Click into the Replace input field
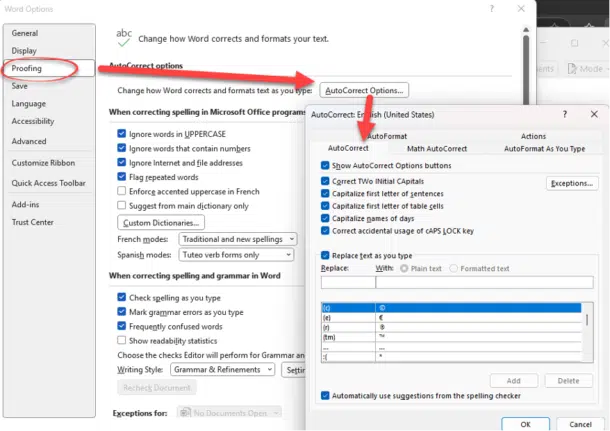610x431 pixels. pos(348,282)
